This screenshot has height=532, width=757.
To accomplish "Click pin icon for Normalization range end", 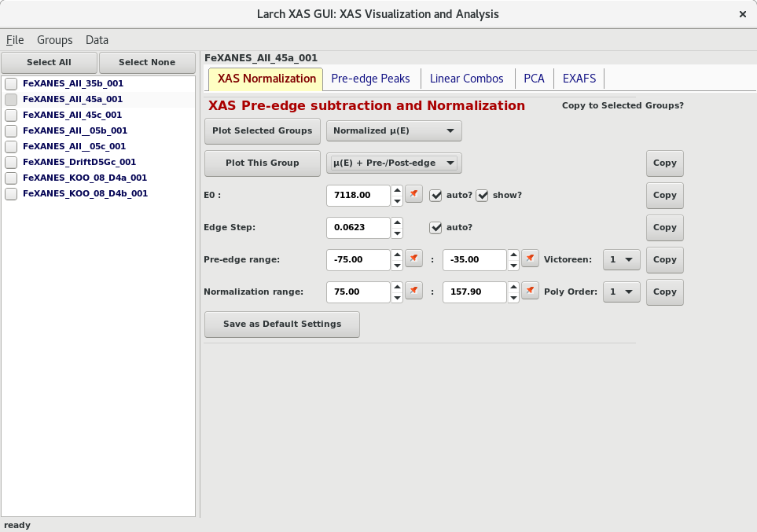I will (x=531, y=291).
